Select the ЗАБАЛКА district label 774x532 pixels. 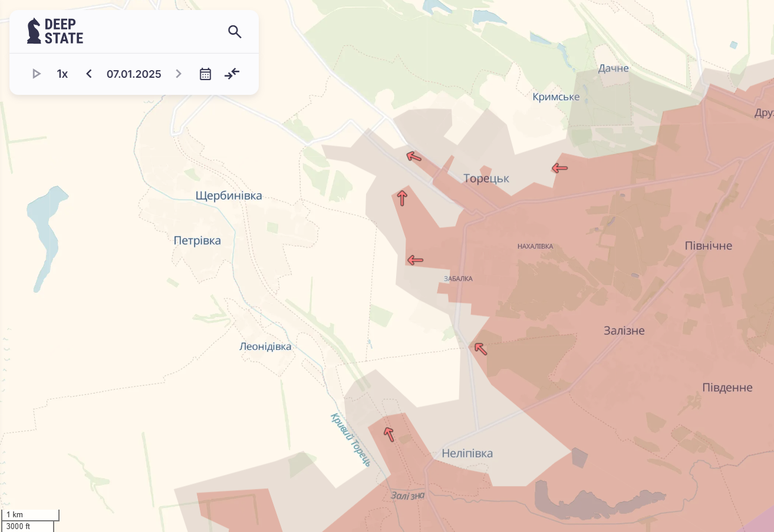click(458, 279)
